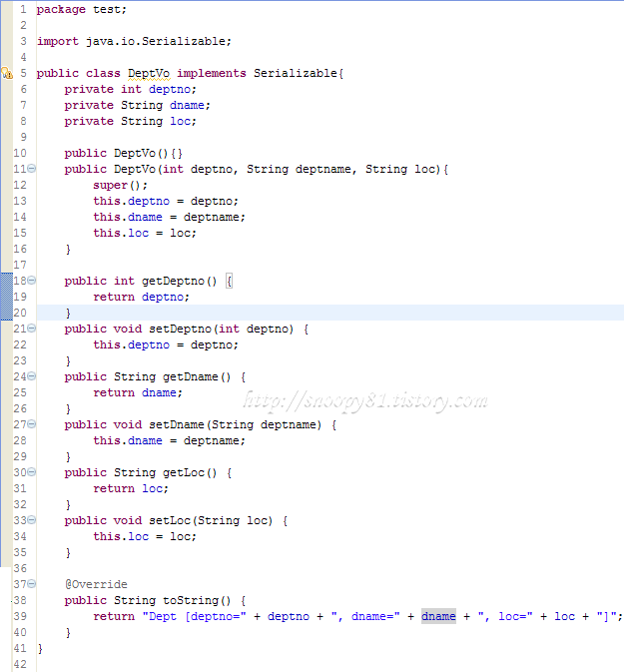
Task: Collapse the setDeptno method fold at line 21
Action: coord(32,329)
